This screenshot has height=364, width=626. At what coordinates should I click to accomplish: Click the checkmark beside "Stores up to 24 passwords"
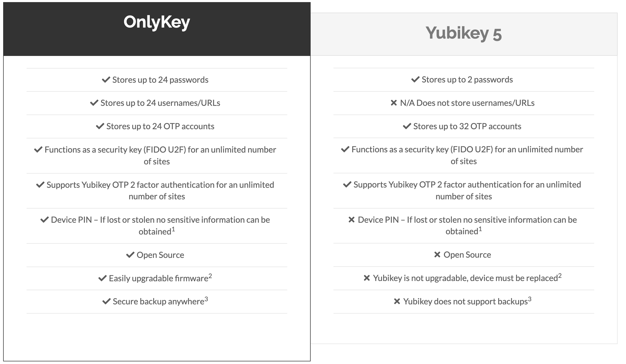(106, 80)
